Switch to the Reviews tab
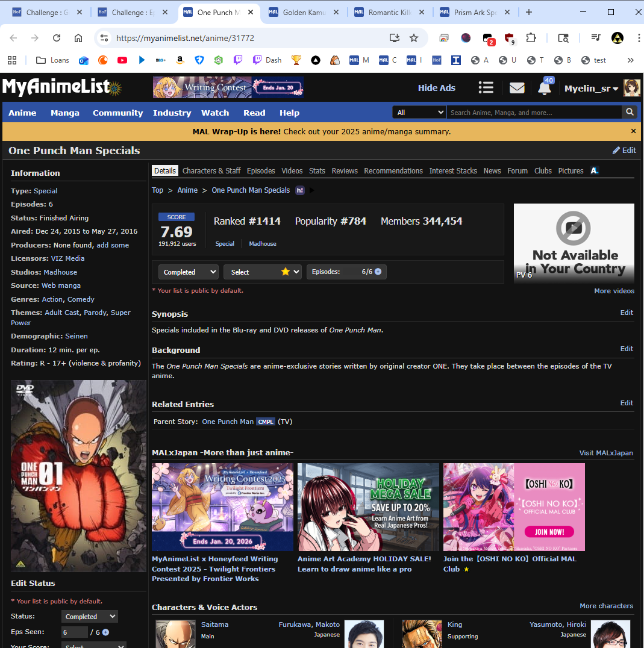The height and width of the screenshot is (648, 644). 345,170
